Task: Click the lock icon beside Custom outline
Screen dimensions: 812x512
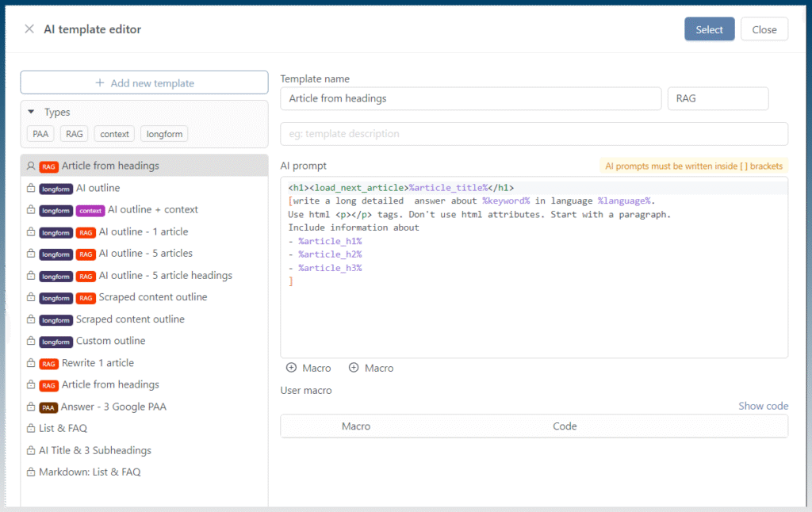Action: pos(31,341)
